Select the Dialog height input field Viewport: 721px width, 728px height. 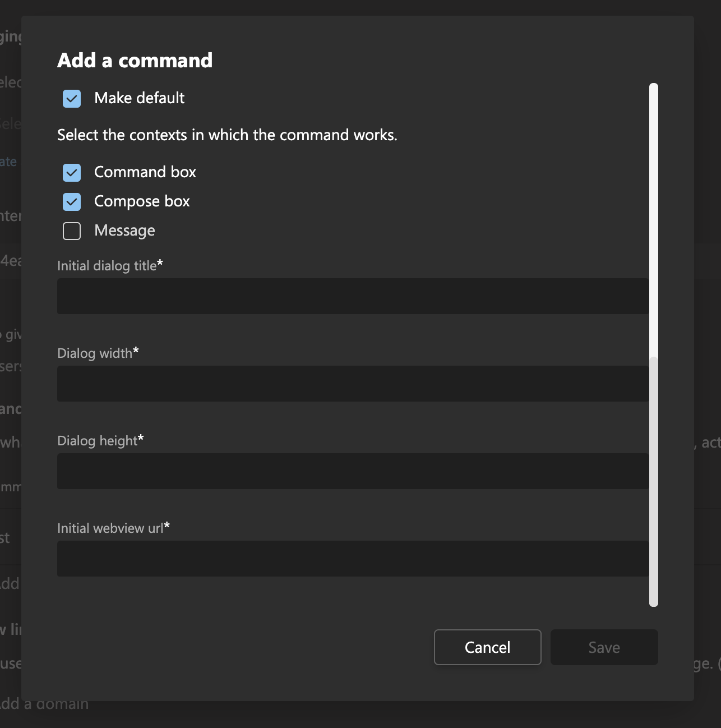click(353, 471)
